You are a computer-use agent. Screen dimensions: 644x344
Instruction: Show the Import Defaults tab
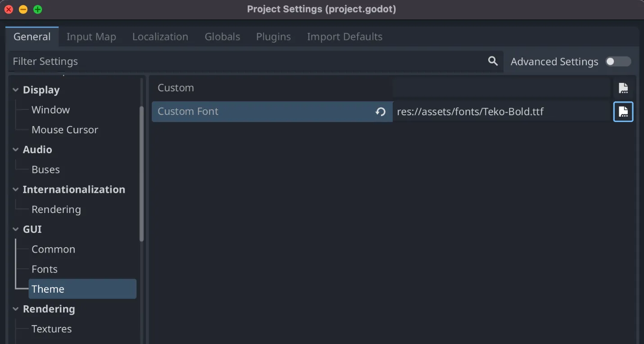click(x=345, y=37)
